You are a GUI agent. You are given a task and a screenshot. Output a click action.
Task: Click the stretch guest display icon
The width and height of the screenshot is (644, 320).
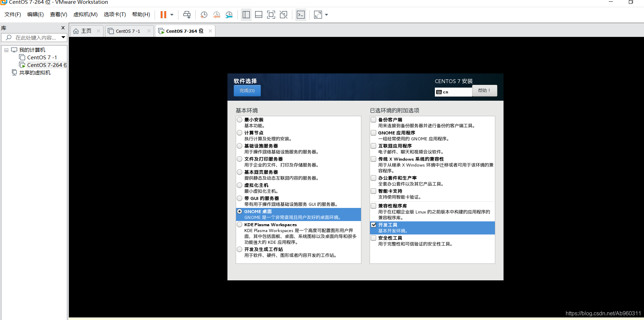pyautogui.click(x=318, y=14)
